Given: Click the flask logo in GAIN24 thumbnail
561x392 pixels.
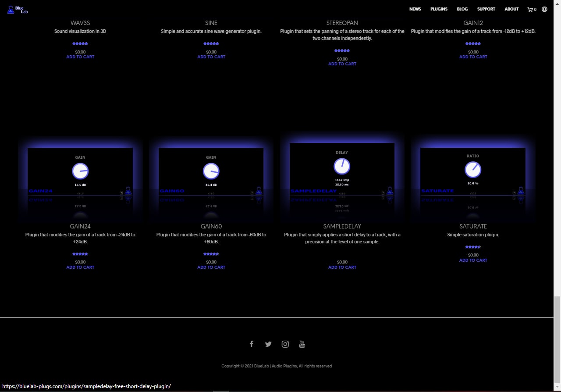Looking at the screenshot, I should coord(128,191).
